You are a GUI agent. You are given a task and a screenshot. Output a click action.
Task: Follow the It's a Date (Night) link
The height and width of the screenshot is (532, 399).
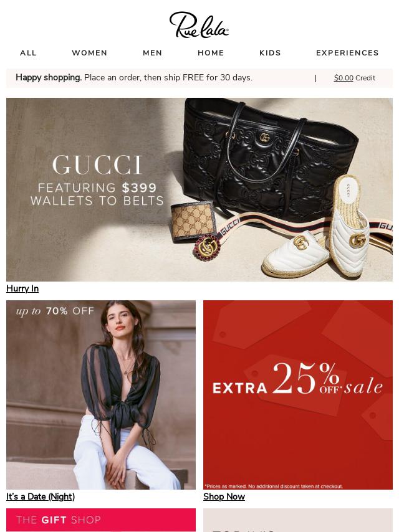41,496
